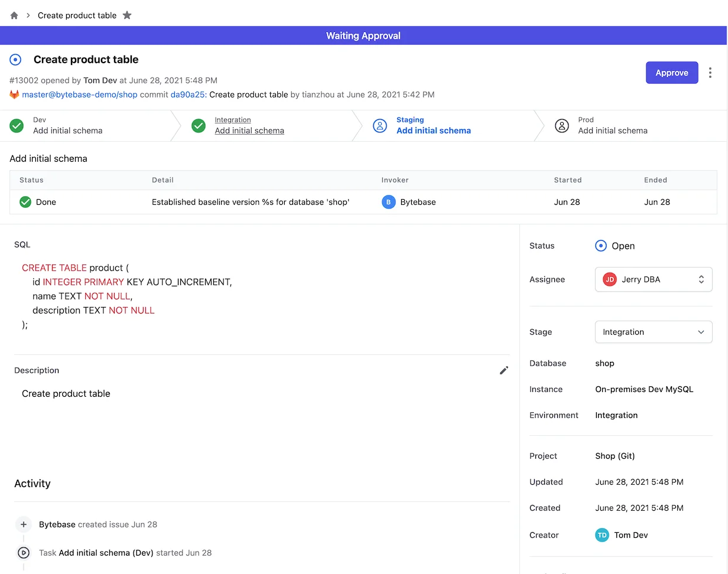
Task: Select the Staging pipeline stage
Action: tap(433, 126)
